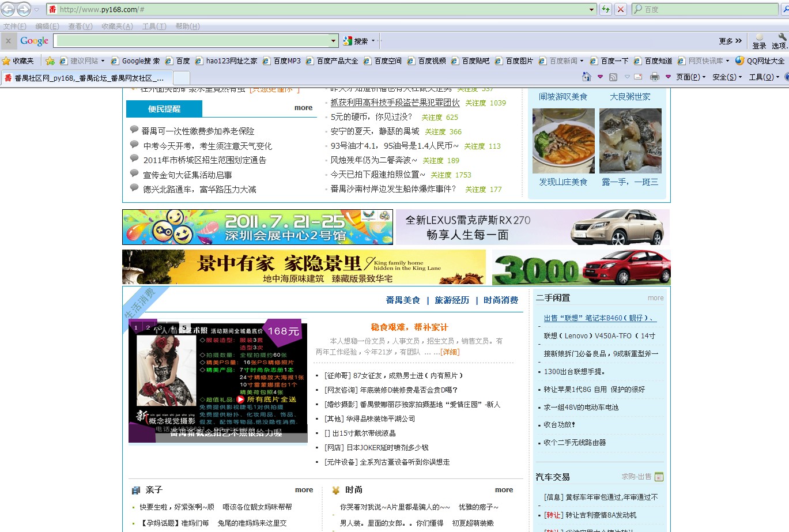
Task: Select slideshow page number 5
Action: pyautogui.click(x=184, y=327)
